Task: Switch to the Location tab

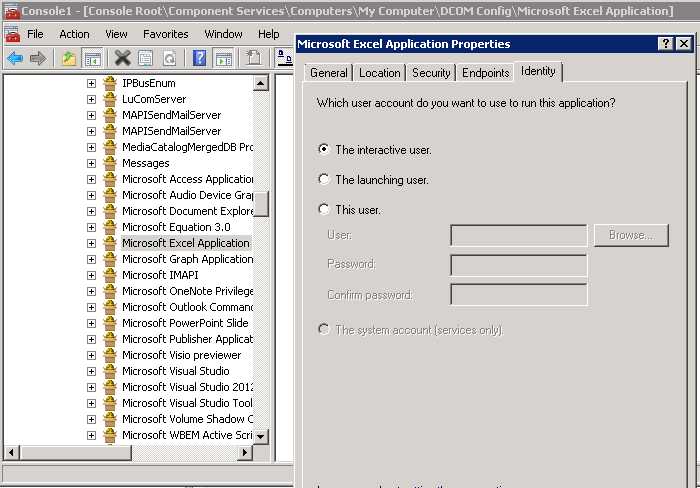Action: (379, 73)
